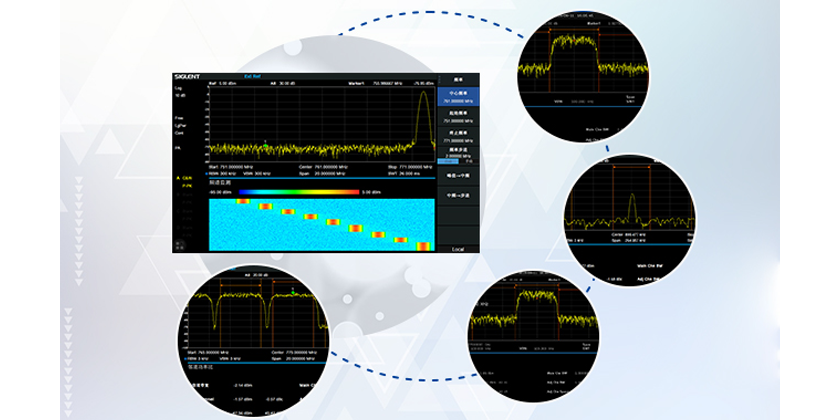Select the yellow trace A indicator in left sidebar

click(x=184, y=178)
